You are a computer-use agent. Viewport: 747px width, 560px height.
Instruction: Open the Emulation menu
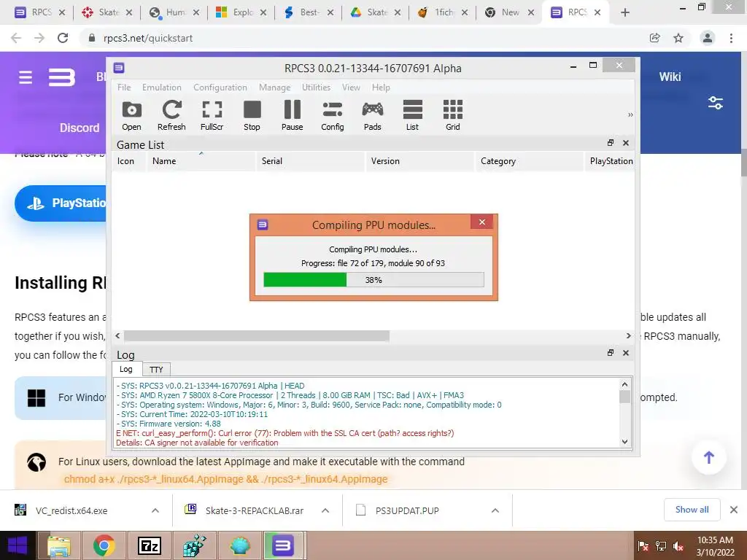tap(161, 87)
